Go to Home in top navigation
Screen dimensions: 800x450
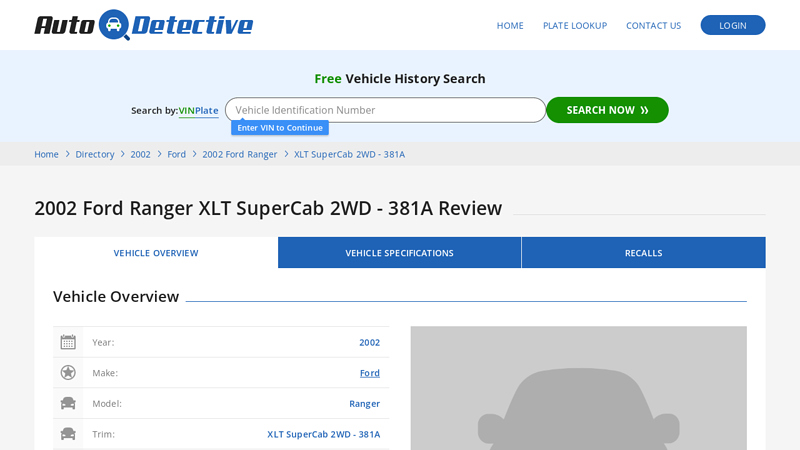pos(510,26)
